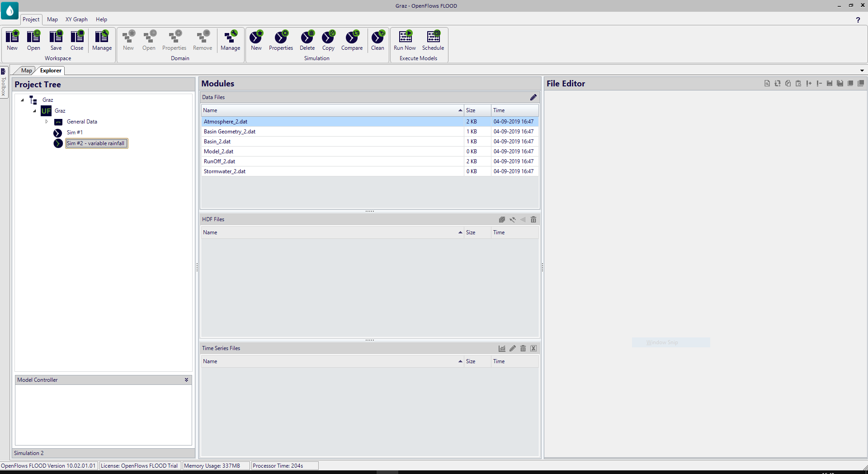Select Basin Geometry_2.dat file
This screenshot has width=868, height=474.
[370, 132]
